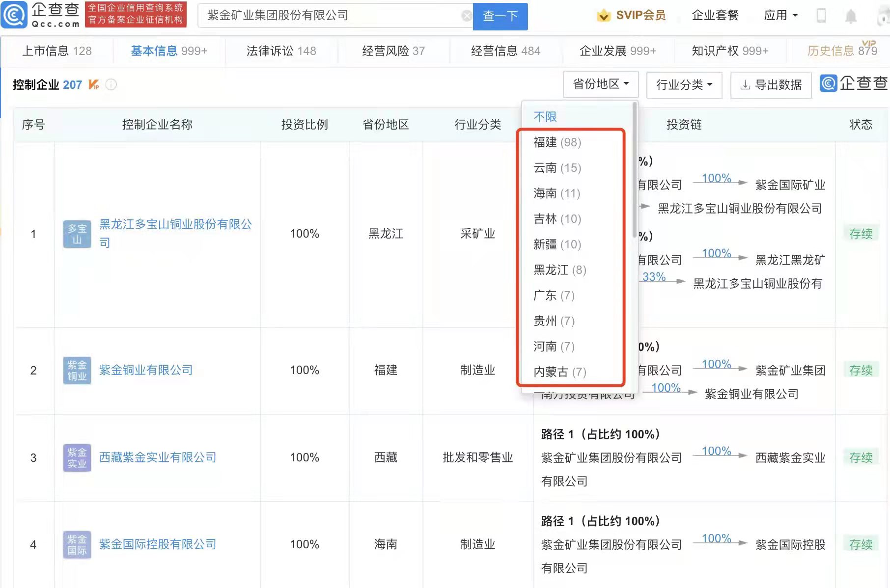
Task: Click 33% link in investment chain
Action: point(654,277)
